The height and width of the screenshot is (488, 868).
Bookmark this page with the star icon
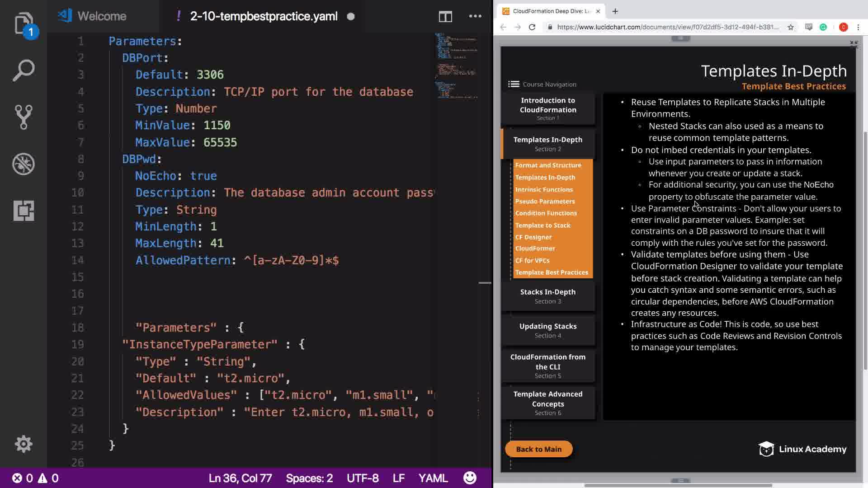coord(790,27)
